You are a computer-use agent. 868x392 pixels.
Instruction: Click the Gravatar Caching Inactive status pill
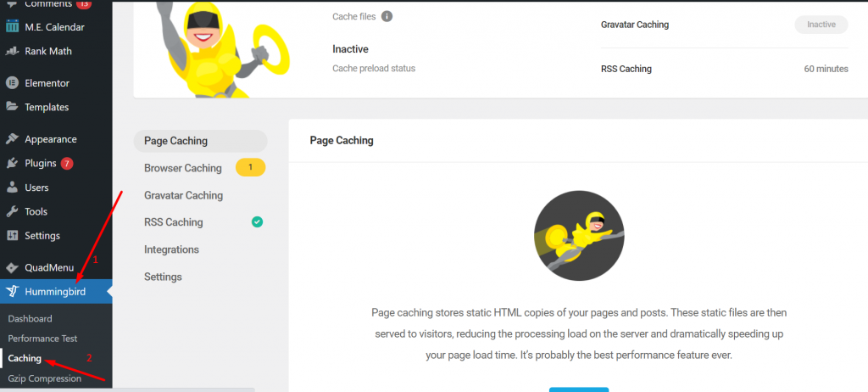click(821, 25)
